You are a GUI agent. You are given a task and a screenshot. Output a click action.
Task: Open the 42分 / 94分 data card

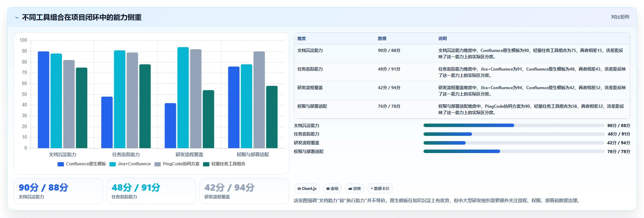pyautogui.click(x=244, y=191)
